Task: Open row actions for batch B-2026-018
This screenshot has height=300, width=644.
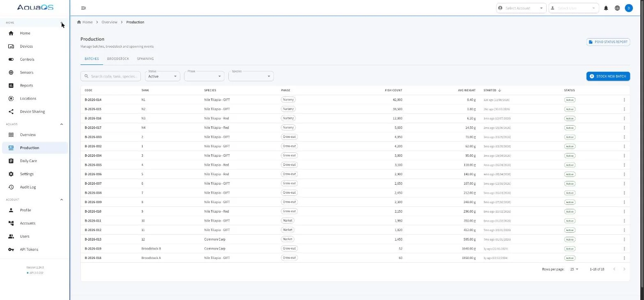Action: (x=624, y=258)
